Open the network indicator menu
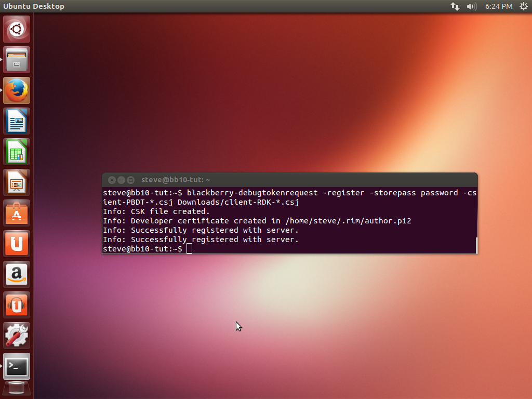The height and width of the screenshot is (399, 532). coord(455,6)
